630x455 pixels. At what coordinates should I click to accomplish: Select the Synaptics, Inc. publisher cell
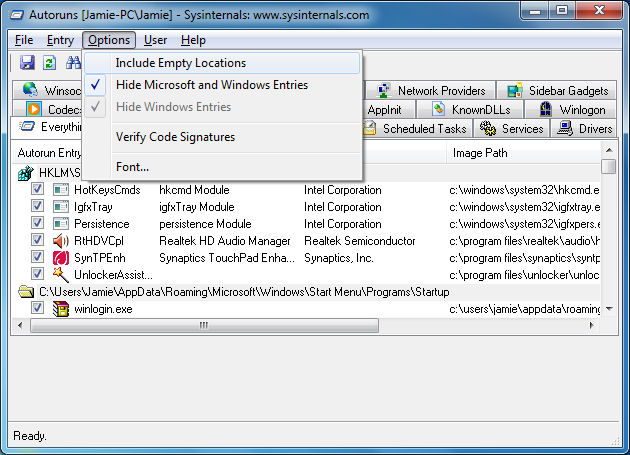pos(339,258)
